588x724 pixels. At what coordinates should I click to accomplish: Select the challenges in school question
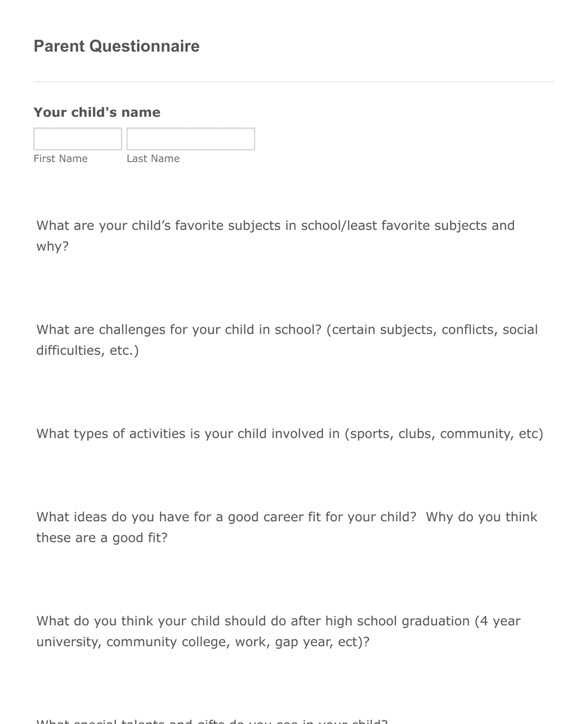287,340
